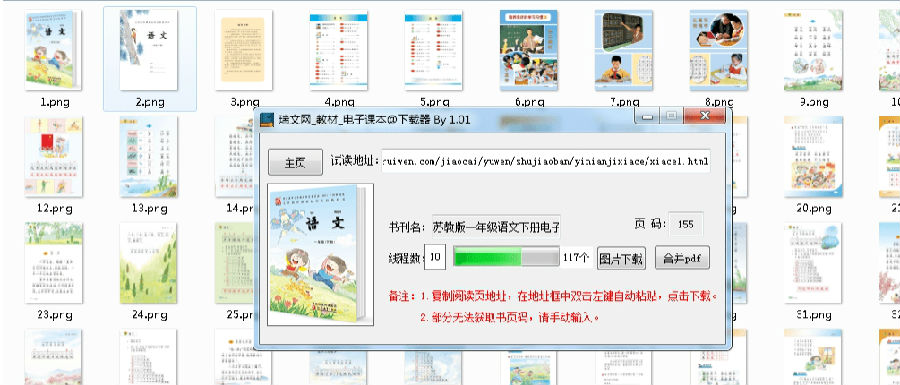The width and height of the screenshot is (900, 385).
Task: Click the 主页 button in downloader
Action: coord(295,163)
